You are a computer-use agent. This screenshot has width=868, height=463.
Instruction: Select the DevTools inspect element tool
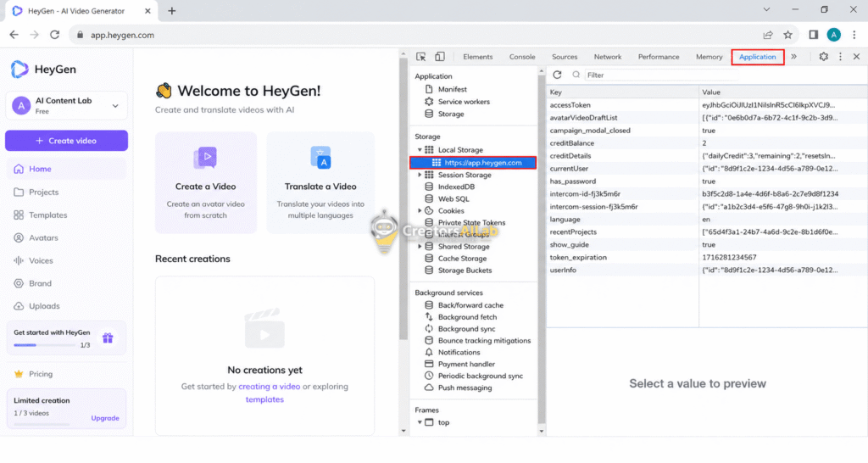point(420,57)
